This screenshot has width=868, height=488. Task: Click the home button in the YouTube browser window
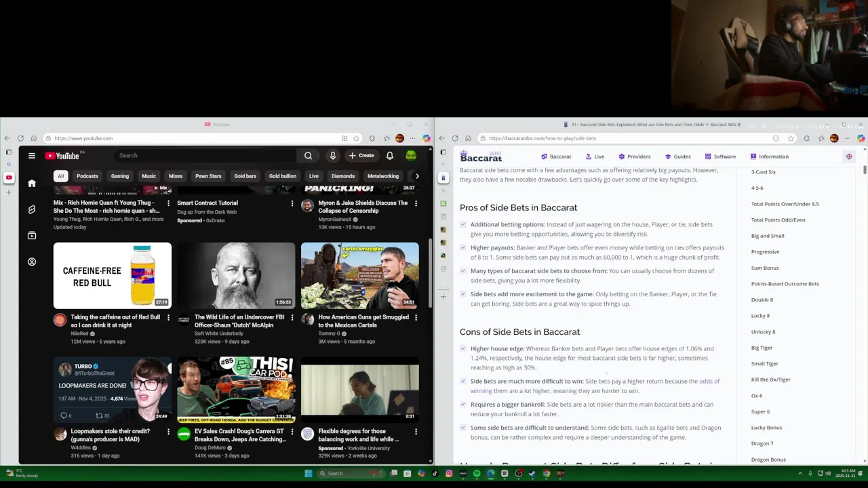pyautogui.click(x=33, y=138)
